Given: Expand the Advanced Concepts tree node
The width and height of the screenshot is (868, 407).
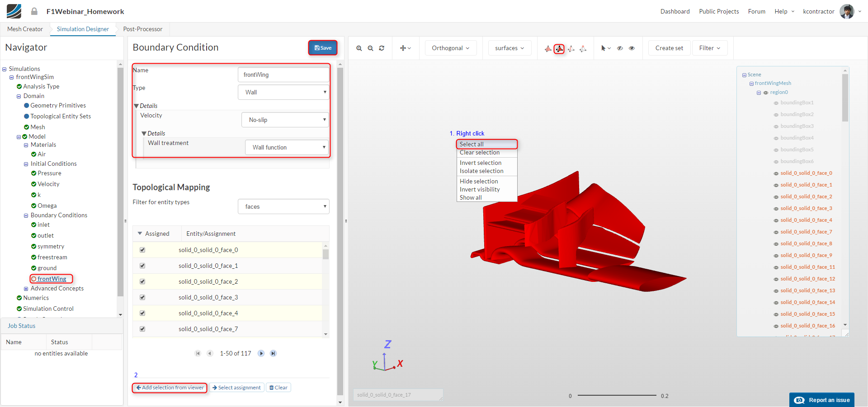Looking at the screenshot, I should (x=26, y=289).
